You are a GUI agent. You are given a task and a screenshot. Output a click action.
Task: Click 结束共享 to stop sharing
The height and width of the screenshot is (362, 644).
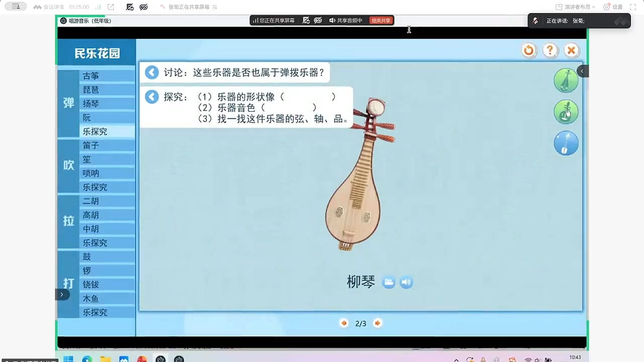[x=381, y=21]
